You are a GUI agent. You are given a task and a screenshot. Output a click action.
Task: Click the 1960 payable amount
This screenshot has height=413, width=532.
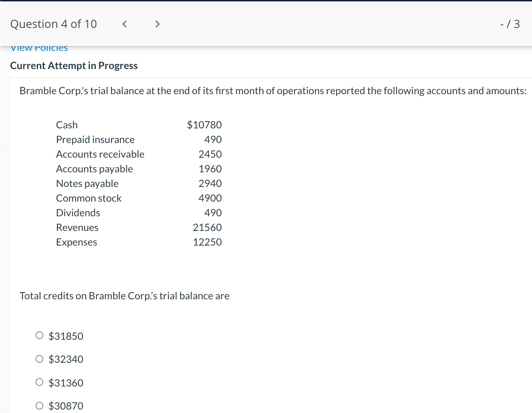210,169
